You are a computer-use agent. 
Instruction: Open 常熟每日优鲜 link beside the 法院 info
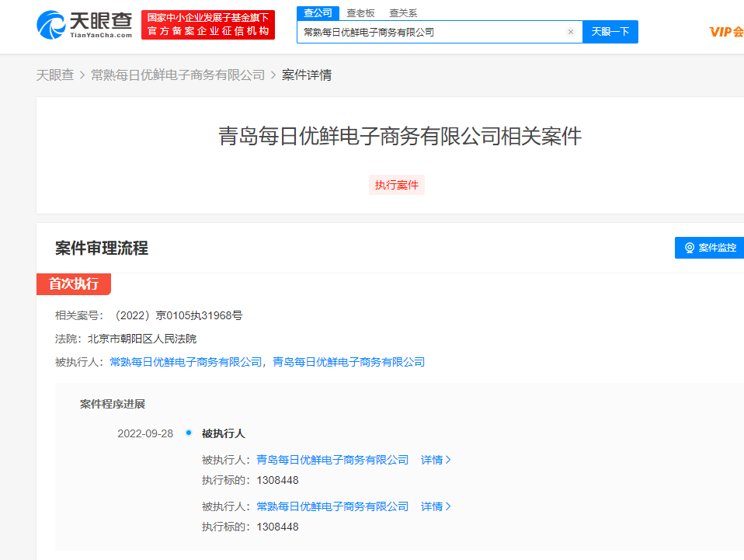pos(186,362)
